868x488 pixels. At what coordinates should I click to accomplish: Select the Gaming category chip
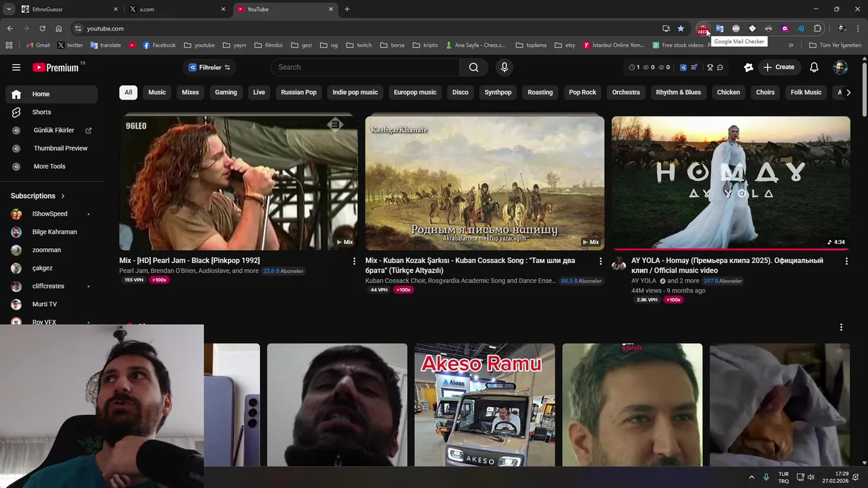226,92
